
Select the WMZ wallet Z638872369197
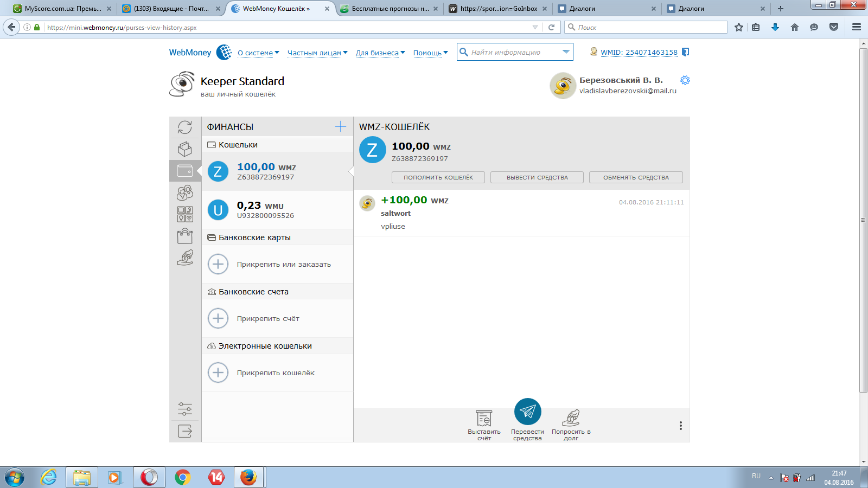277,171
